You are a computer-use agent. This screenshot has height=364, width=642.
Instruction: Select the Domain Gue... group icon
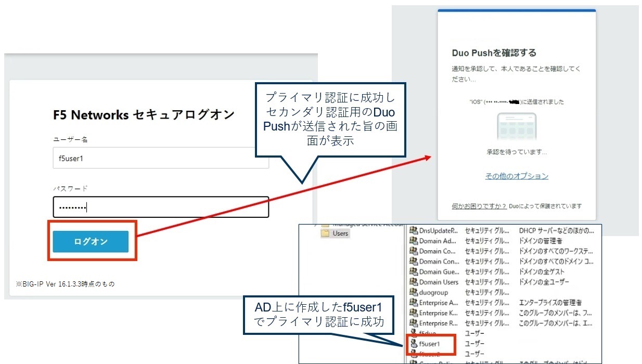pos(414,271)
